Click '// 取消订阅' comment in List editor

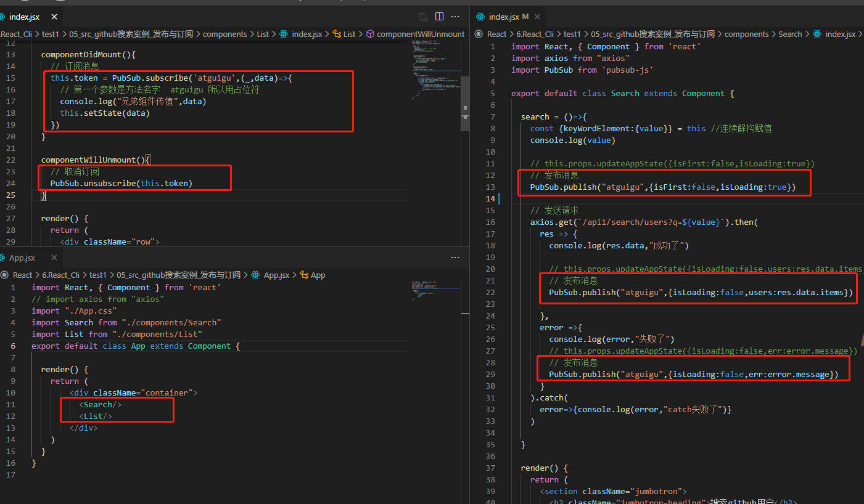(75, 172)
